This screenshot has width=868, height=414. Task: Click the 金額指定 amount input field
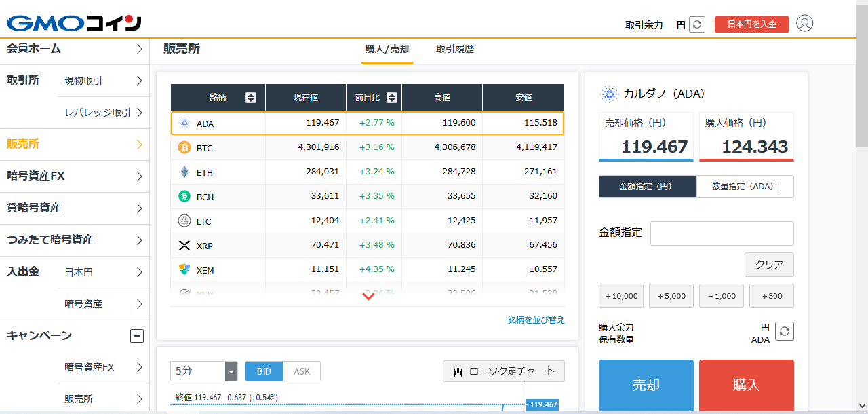pos(722,233)
